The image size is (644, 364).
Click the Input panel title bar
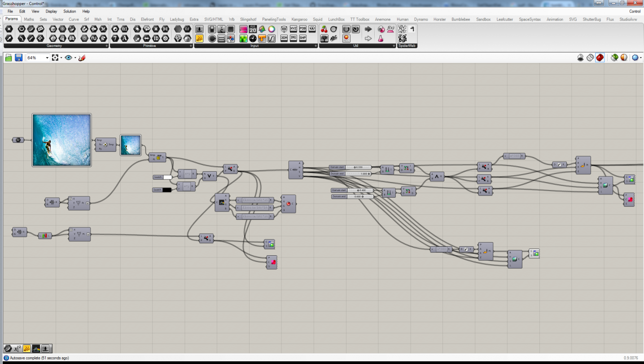coord(254,46)
